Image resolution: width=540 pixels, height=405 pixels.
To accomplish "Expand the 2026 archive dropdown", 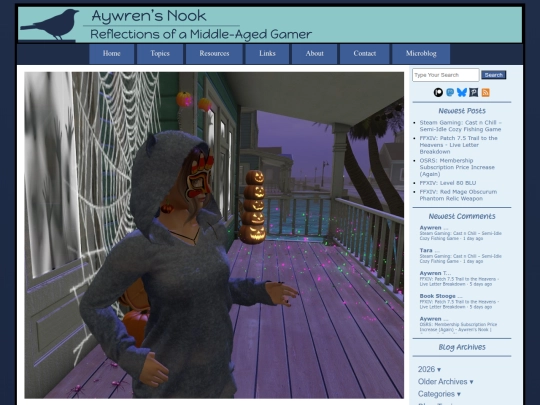I will 429,369.
